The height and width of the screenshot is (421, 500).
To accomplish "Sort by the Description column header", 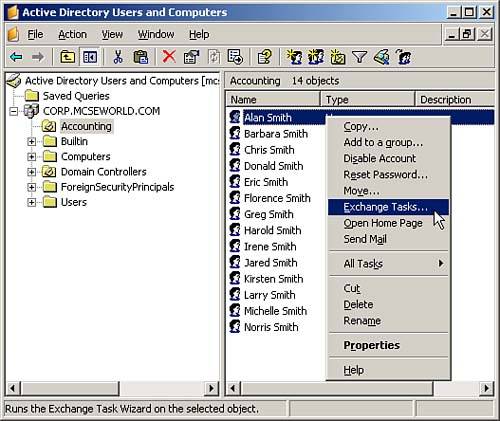I will tap(455, 99).
